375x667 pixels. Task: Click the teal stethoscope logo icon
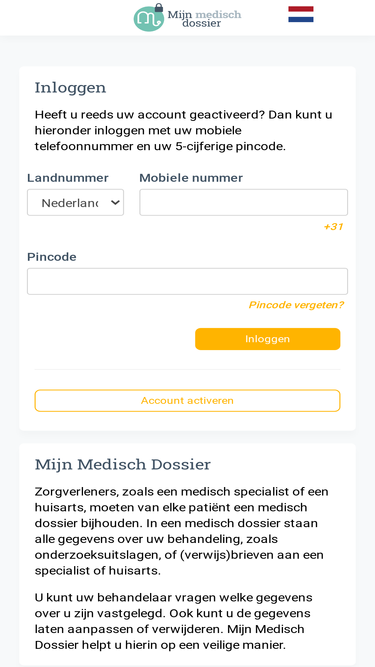coord(148,19)
